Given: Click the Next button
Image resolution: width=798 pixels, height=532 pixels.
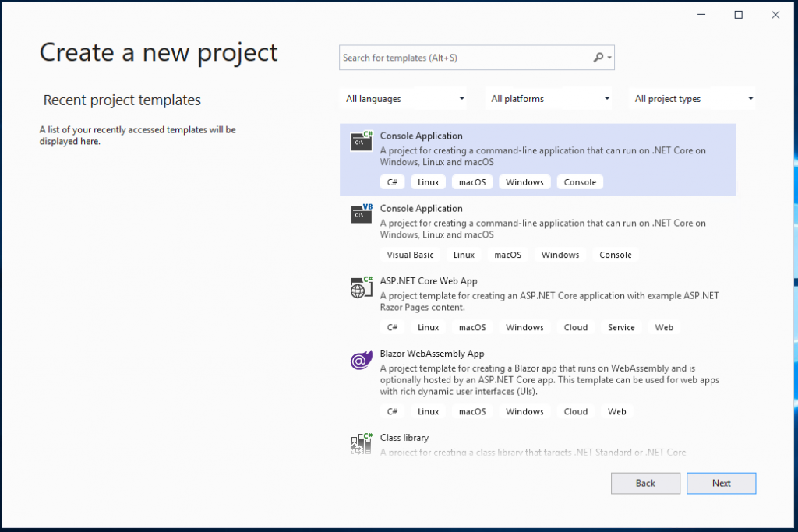Looking at the screenshot, I should pyautogui.click(x=721, y=483).
